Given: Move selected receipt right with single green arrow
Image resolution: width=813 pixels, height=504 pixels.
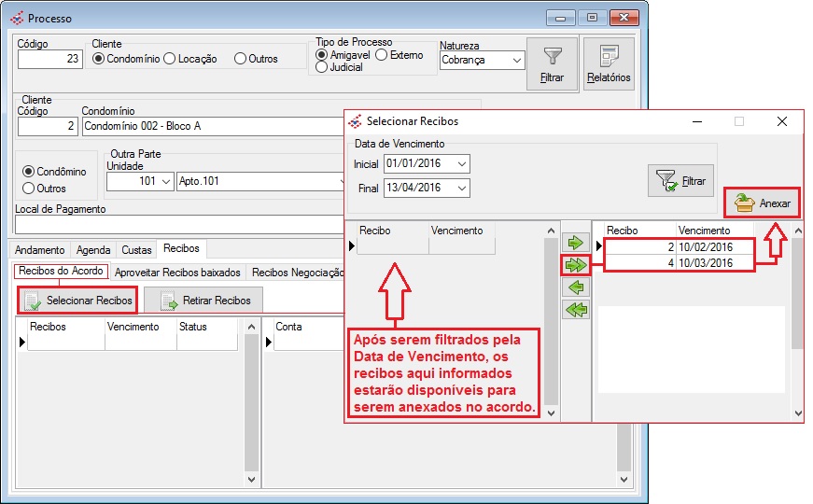Looking at the screenshot, I should pyautogui.click(x=577, y=243).
